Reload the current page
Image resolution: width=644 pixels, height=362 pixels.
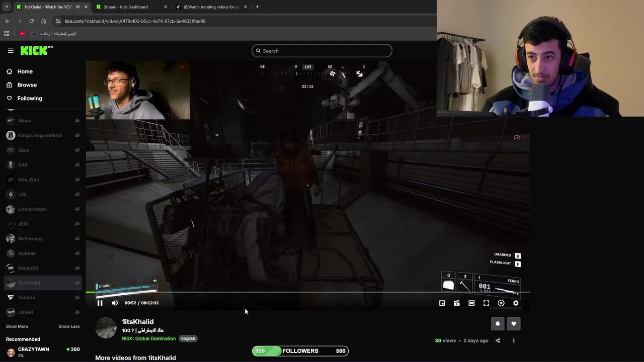tap(31, 21)
